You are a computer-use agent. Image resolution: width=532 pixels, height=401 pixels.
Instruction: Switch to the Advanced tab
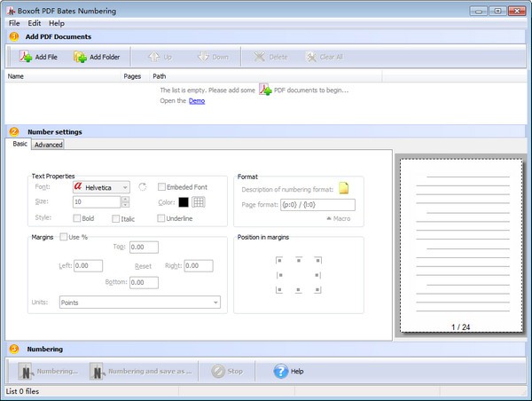point(48,145)
